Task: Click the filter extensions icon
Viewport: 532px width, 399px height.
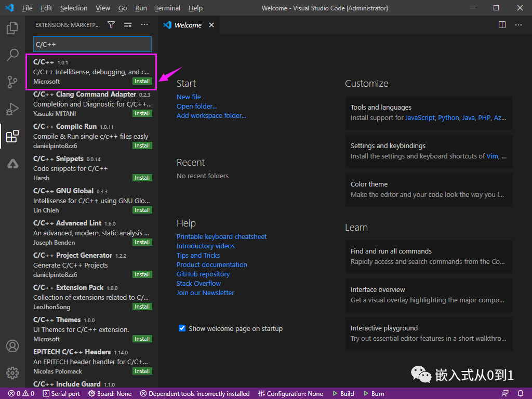Action: tap(111, 24)
